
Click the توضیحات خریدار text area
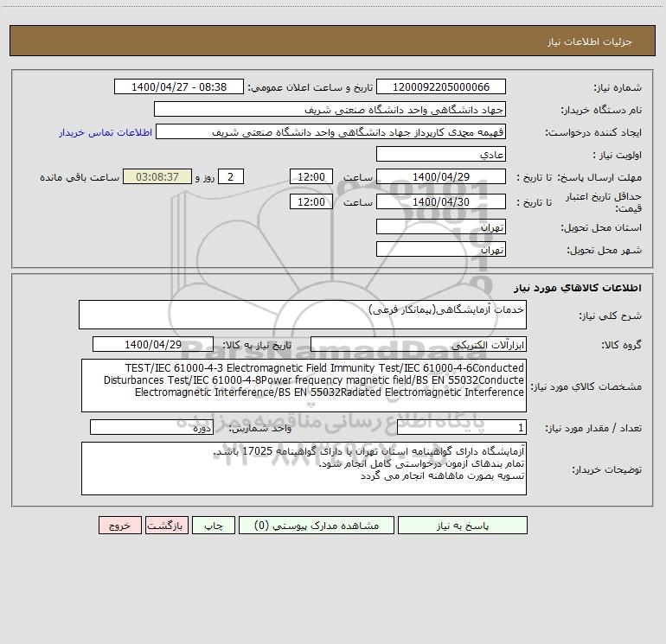[x=304, y=469]
